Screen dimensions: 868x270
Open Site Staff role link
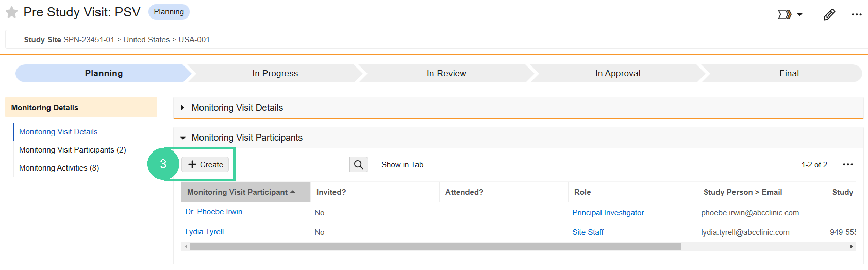click(588, 232)
